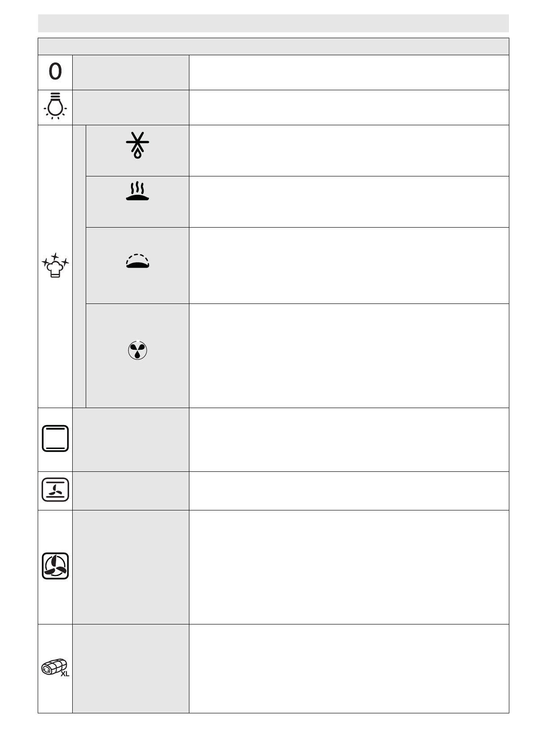Image resolution: width=534 pixels, height=756 pixels.
Task: Click the XL meat roast icon
Action: pyautogui.click(x=55, y=668)
